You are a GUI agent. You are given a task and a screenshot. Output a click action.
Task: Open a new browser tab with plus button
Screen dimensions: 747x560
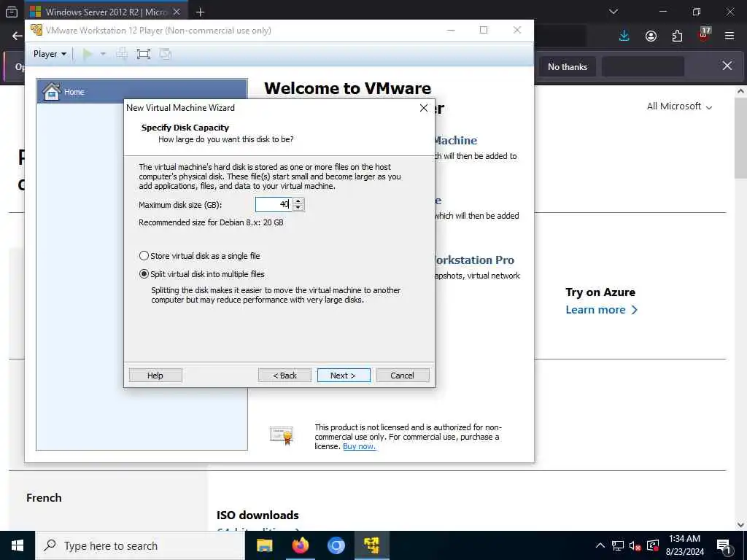pos(200,12)
